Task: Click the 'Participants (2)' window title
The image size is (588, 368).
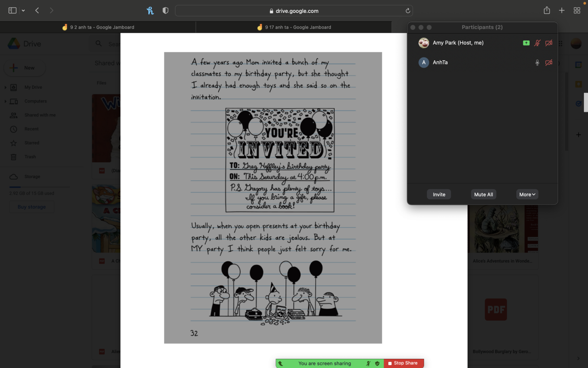Action: coord(482,27)
